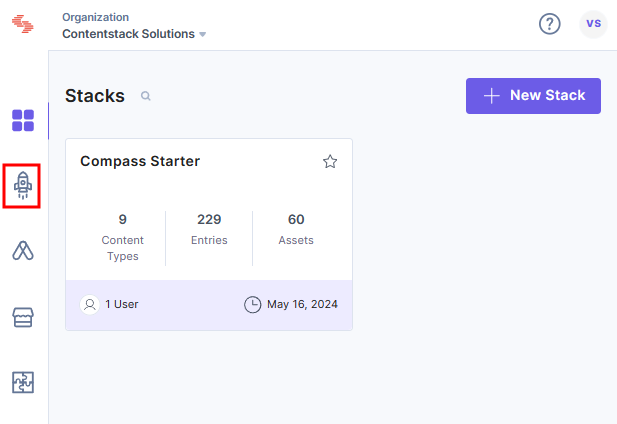The image size is (617, 424).
Task: Click the New Stack button
Action: pos(533,96)
